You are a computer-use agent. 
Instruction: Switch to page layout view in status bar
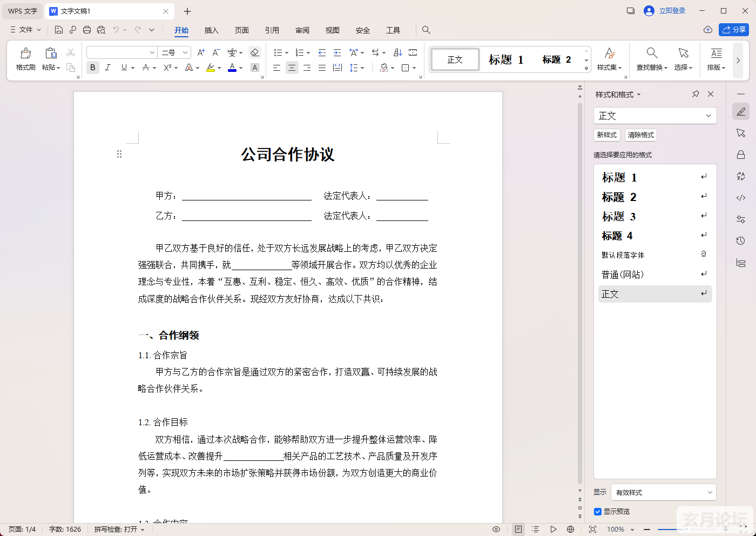[518, 530]
